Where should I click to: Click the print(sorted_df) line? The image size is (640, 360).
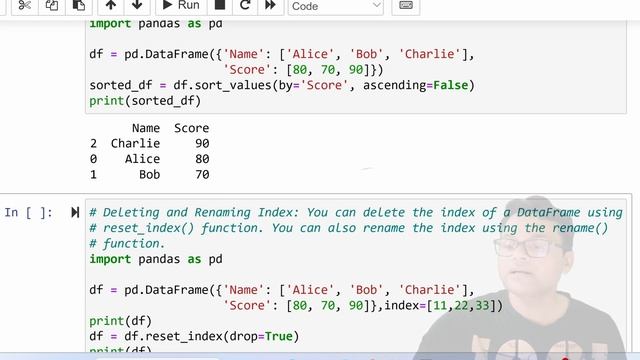pyautogui.click(x=145, y=101)
